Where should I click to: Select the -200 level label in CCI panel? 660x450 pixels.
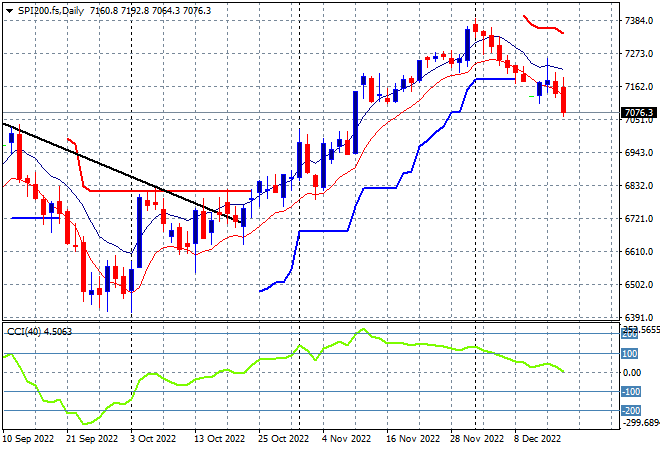(x=631, y=410)
